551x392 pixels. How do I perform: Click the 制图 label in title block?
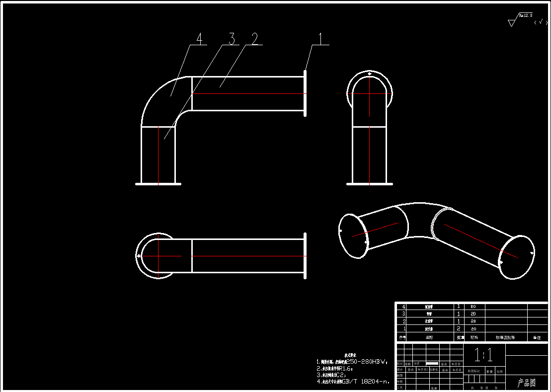[x=400, y=376]
